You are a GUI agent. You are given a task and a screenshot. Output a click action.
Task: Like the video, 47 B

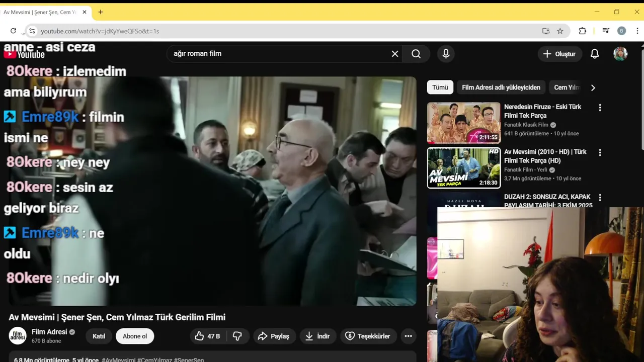pos(208,336)
